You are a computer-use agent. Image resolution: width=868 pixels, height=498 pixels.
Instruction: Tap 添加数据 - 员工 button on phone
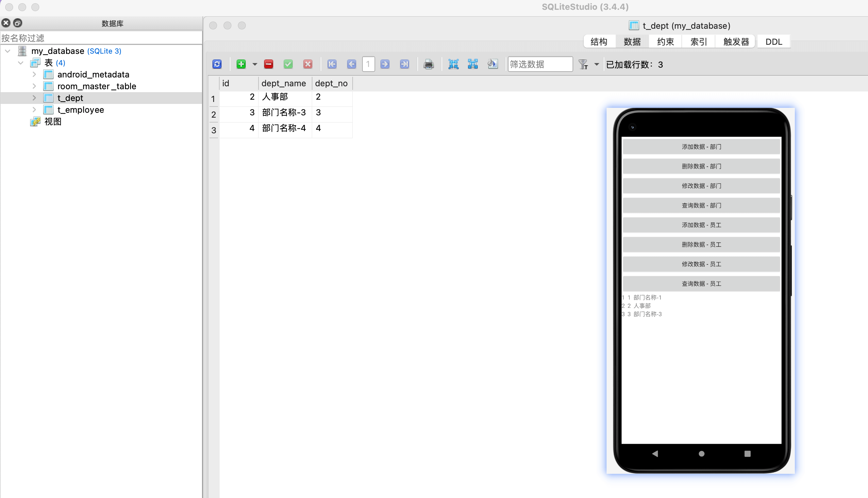701,225
